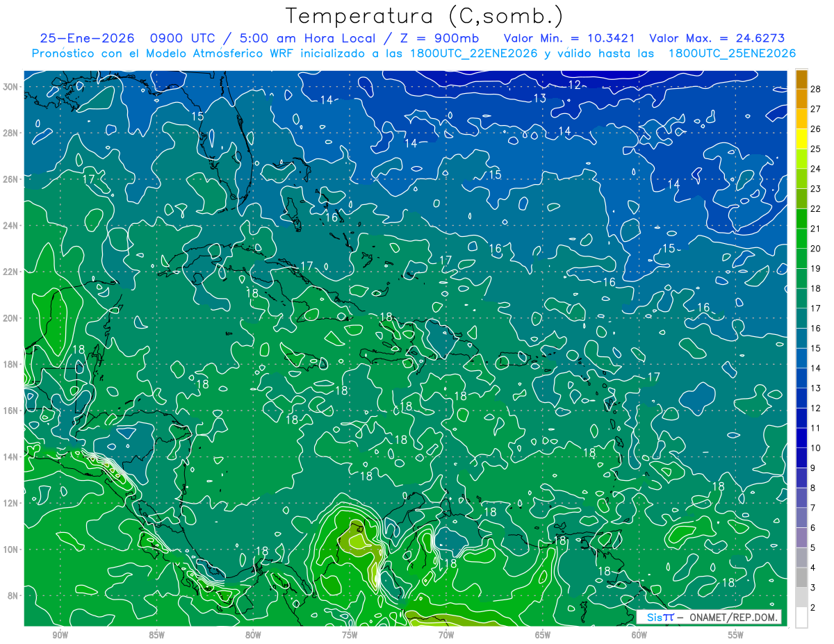Pick the lime-green 24 swatch on the color scale
Viewport: 834px width, 644px height.
pyautogui.click(x=801, y=159)
